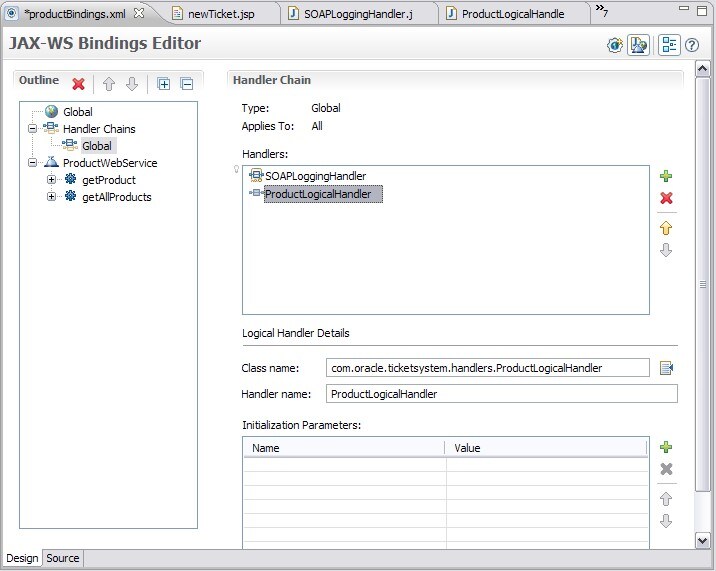Move handler down in chain
Viewport: 716px width, 571px height.
coord(666,250)
